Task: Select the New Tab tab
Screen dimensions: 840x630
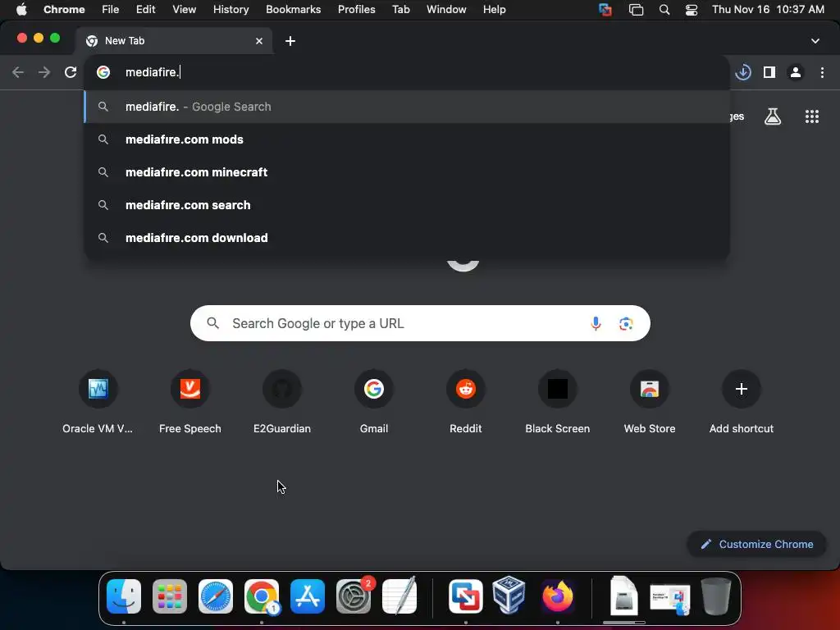Action: (x=174, y=41)
